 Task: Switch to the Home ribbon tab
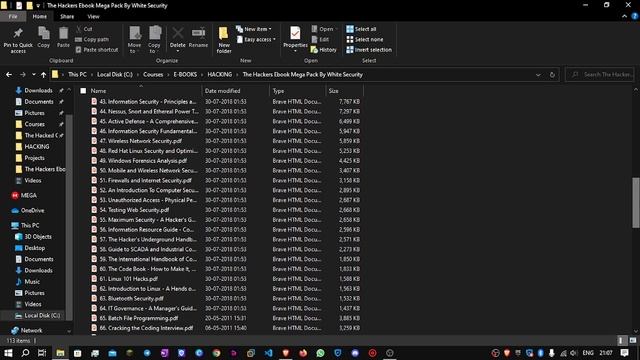coord(40,16)
